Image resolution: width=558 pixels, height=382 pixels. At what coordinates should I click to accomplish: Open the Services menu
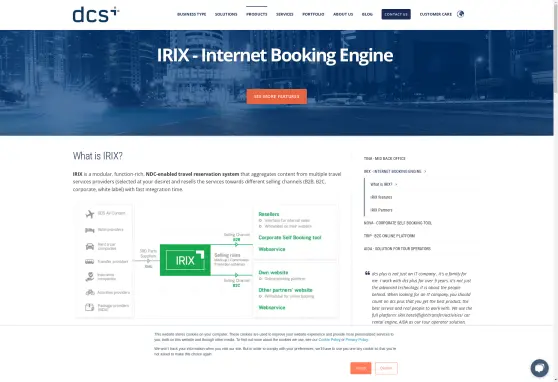point(285,14)
